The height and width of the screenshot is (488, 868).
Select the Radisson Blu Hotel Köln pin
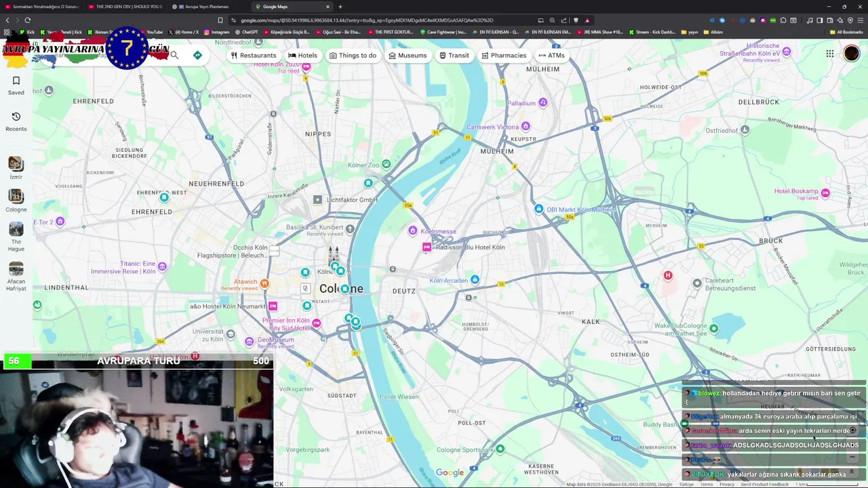[x=427, y=247]
